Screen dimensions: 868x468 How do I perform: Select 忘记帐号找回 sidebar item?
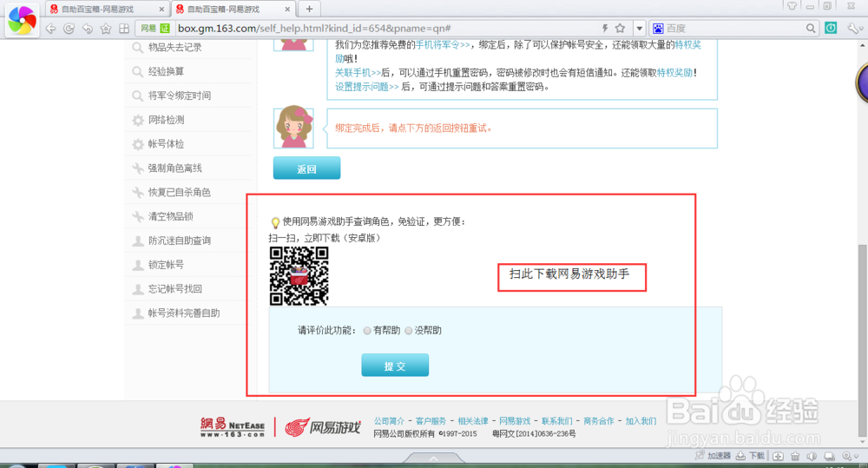175,289
